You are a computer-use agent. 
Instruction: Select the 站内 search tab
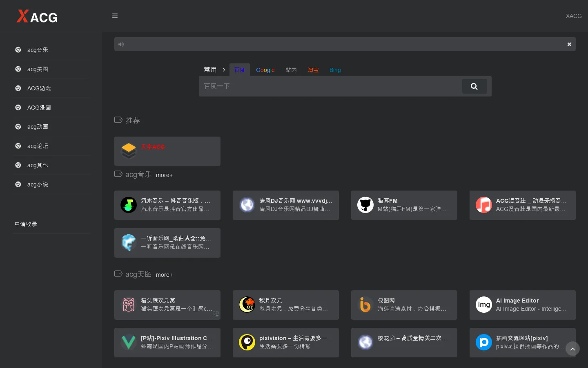coord(291,70)
